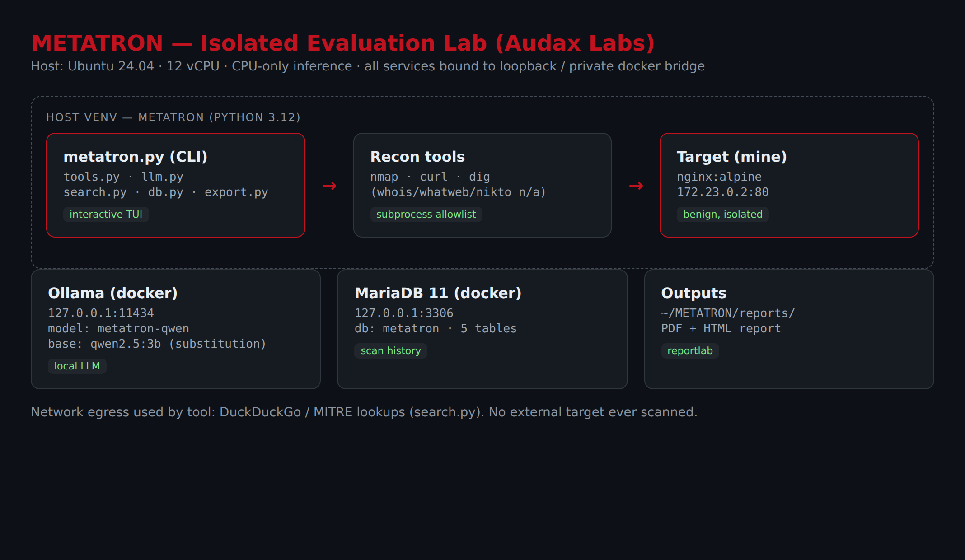Viewport: 965px width, 560px height.
Task: Select the PDF + HTML report line
Action: click(x=721, y=328)
